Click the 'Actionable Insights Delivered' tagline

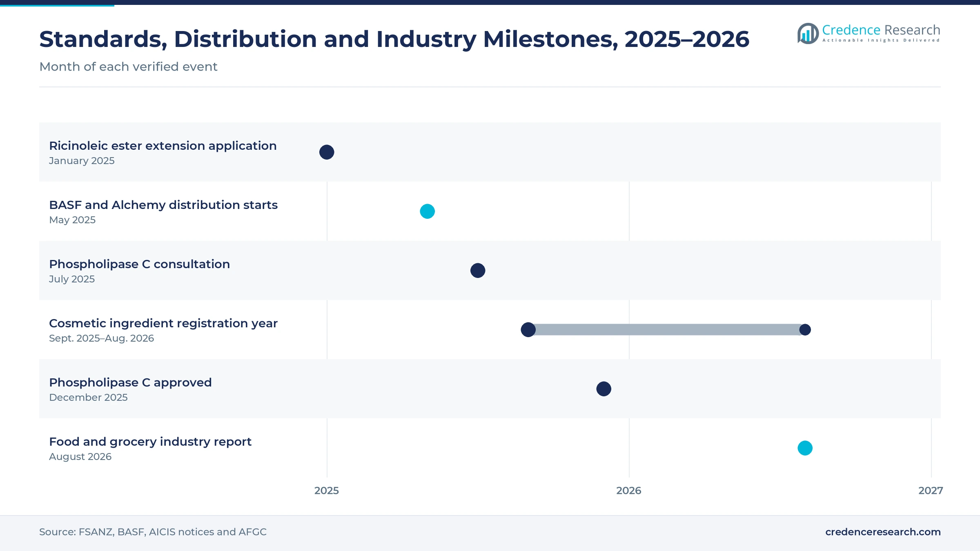(x=881, y=40)
